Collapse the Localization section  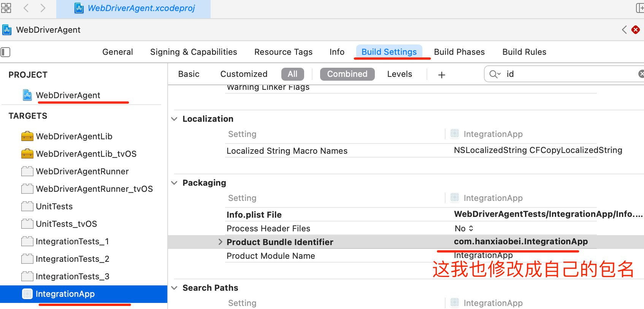(x=174, y=119)
